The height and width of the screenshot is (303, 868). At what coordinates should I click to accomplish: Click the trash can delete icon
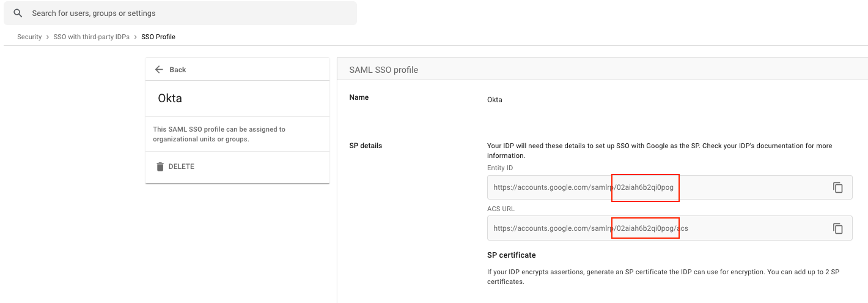pos(160,166)
